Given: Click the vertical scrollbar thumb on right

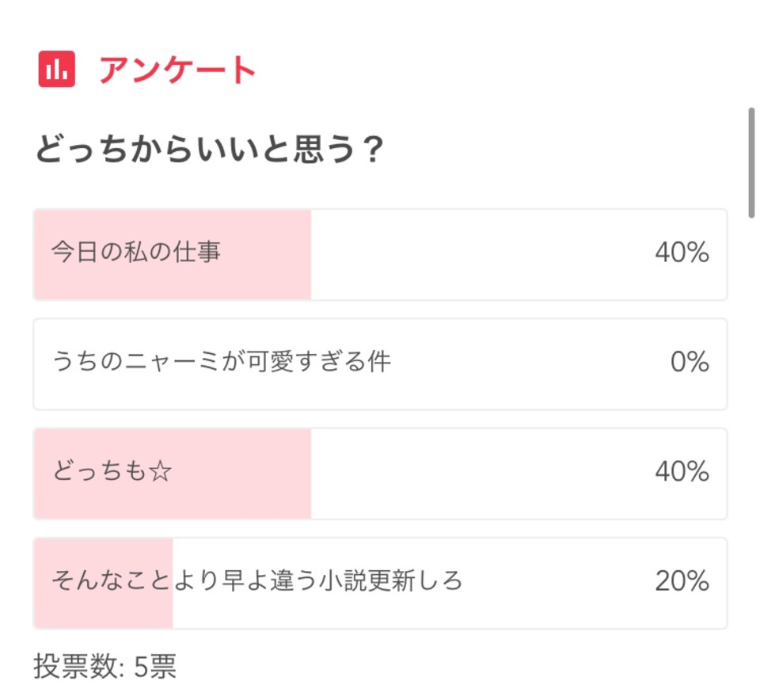Looking at the screenshot, I should click(x=752, y=163).
